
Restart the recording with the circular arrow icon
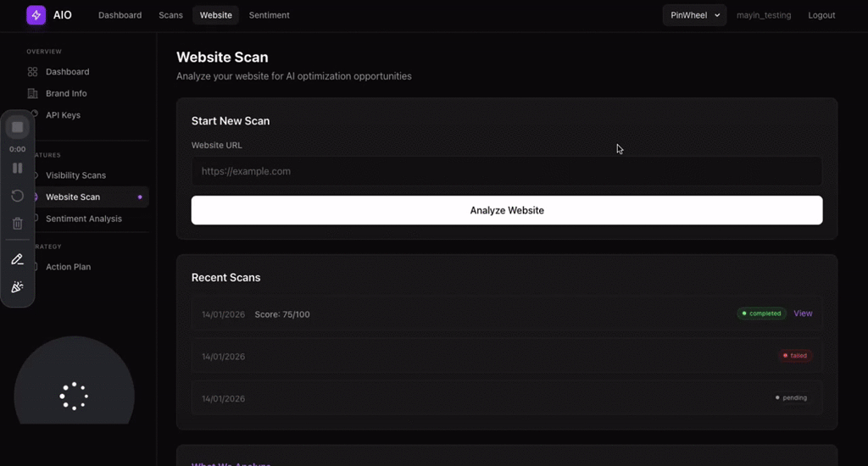point(17,196)
